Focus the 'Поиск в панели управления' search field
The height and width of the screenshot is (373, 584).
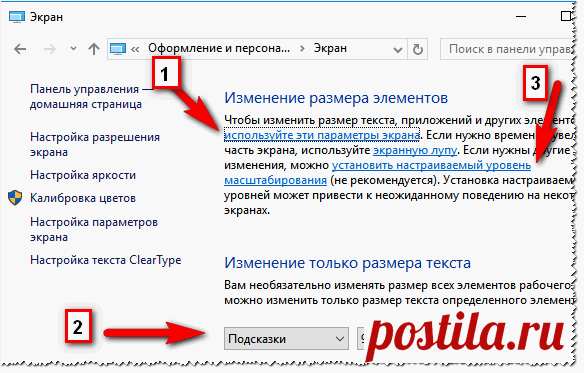coord(506,49)
